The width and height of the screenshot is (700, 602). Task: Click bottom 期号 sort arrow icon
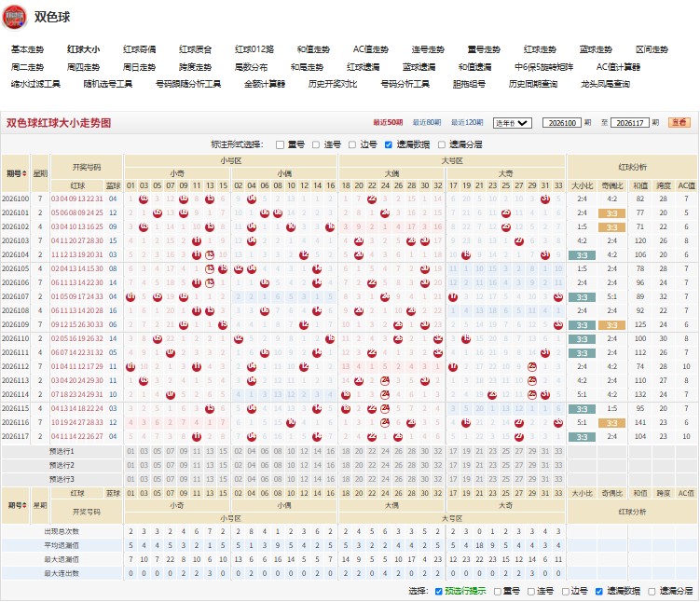click(x=25, y=506)
